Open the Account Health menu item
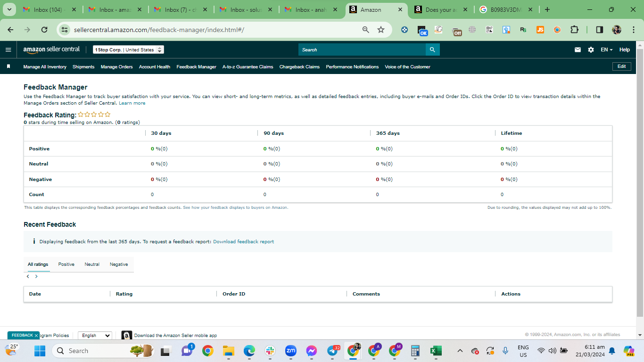This screenshot has height=362, width=644. (155, 67)
